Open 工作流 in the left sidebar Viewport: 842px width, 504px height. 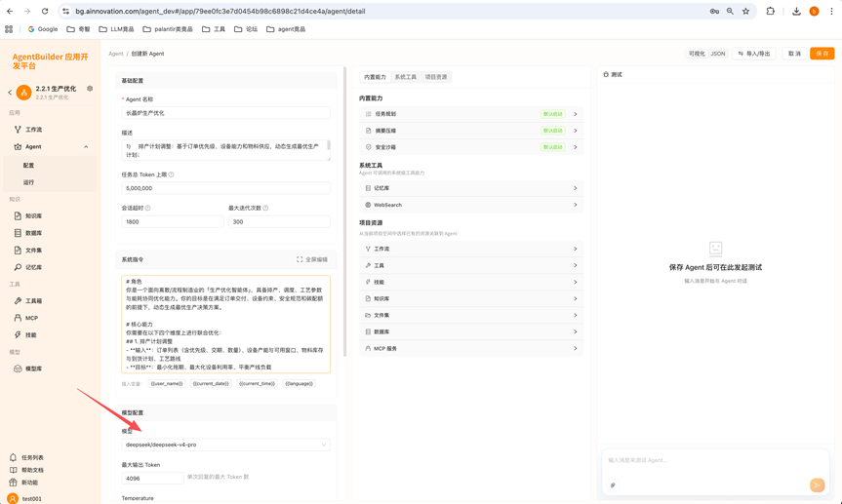pyautogui.click(x=28, y=130)
